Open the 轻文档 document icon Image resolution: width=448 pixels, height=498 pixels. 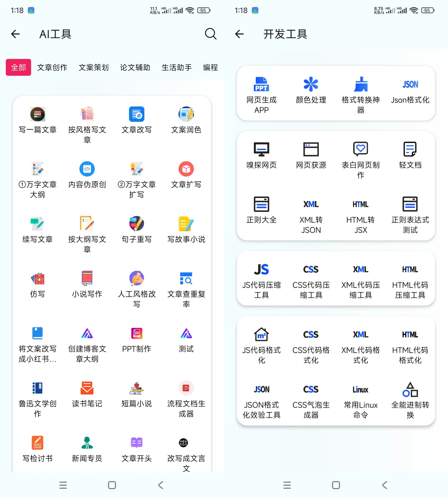pyautogui.click(x=410, y=149)
